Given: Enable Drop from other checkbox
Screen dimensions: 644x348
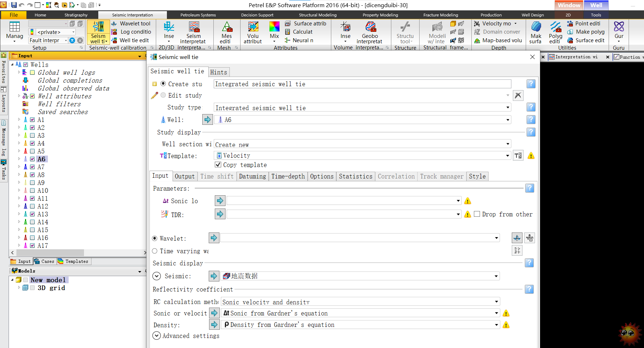Looking at the screenshot, I should click(477, 214).
